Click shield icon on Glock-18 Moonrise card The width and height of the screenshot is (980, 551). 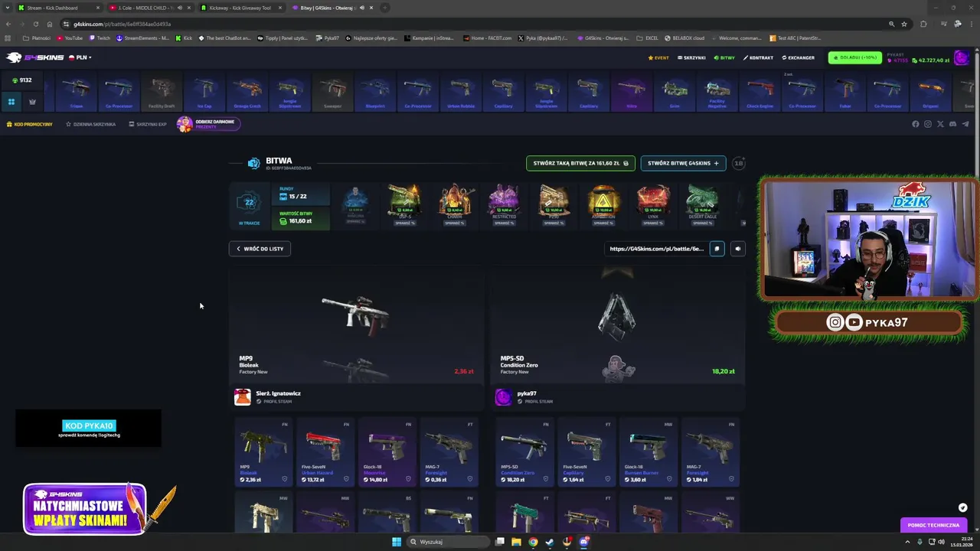(x=408, y=479)
